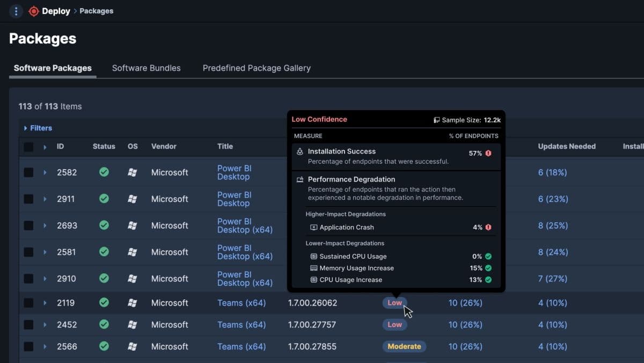Click Windows OS icon in row 2911

pyautogui.click(x=132, y=199)
